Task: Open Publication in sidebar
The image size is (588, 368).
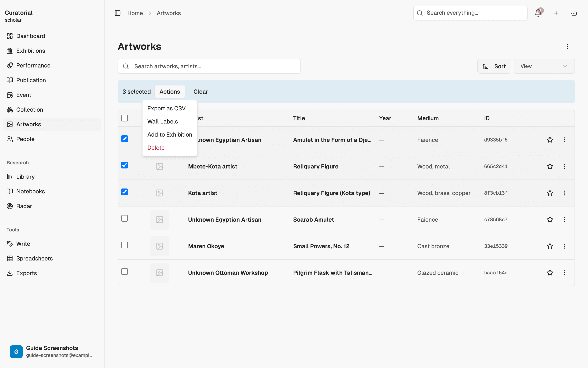Action: tap(52, 80)
